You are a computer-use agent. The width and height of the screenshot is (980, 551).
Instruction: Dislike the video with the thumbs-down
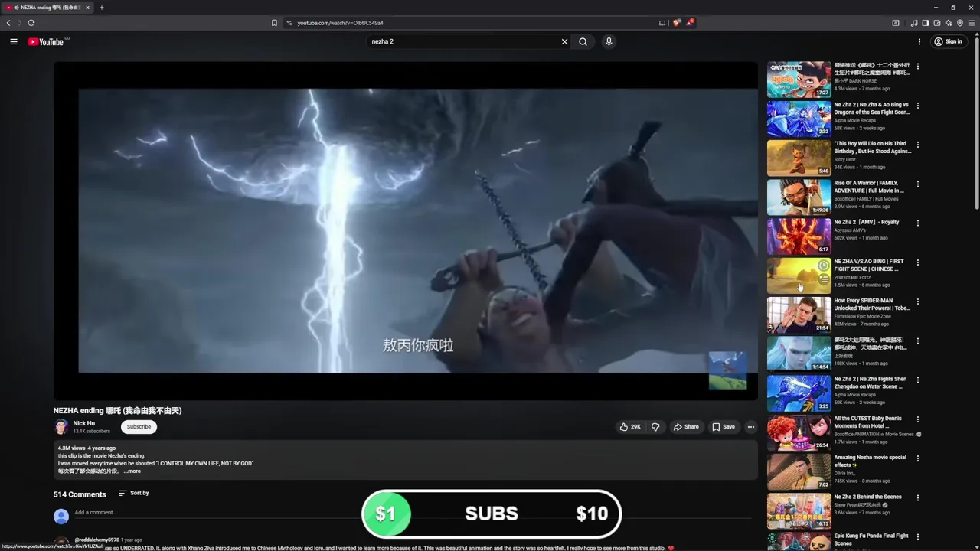point(655,427)
